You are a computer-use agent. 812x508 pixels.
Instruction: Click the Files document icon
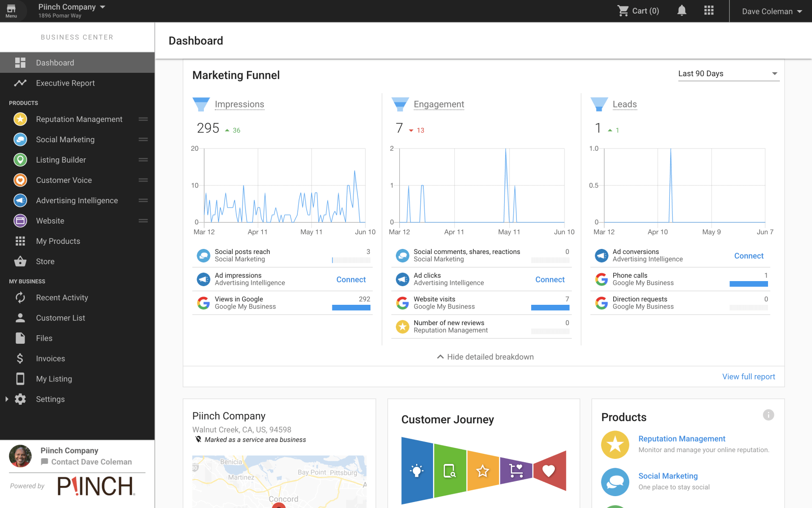(x=20, y=338)
